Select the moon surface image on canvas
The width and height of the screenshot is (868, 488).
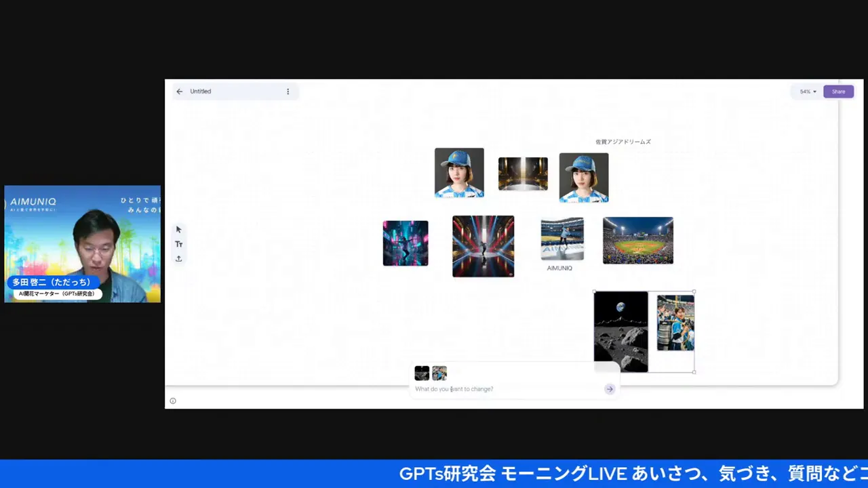point(620,331)
